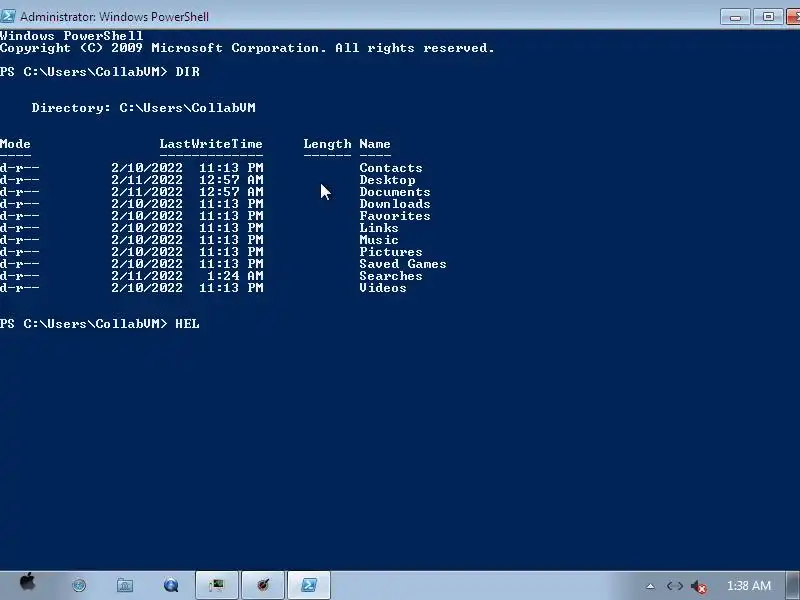Click the 'Music' directory name

379,240
